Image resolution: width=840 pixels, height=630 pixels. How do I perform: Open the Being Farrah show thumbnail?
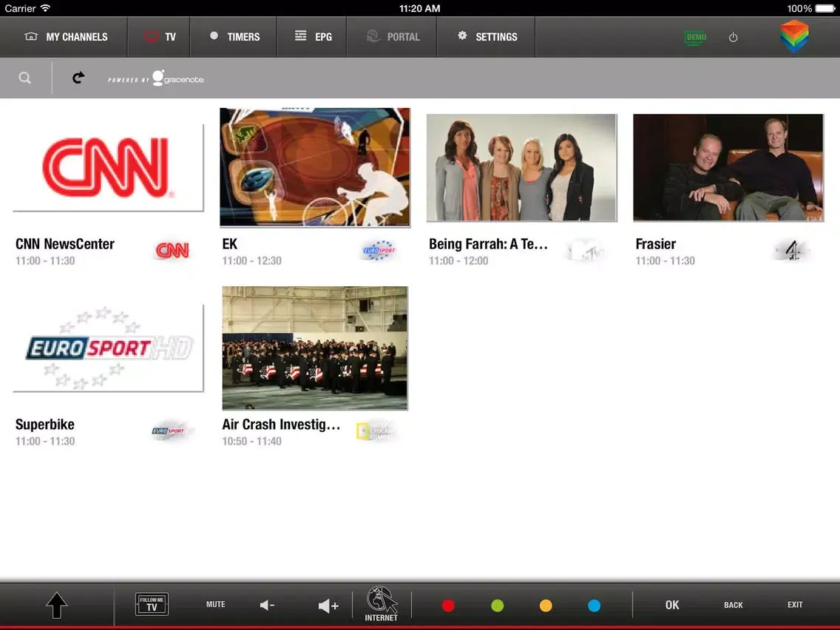coord(522,168)
